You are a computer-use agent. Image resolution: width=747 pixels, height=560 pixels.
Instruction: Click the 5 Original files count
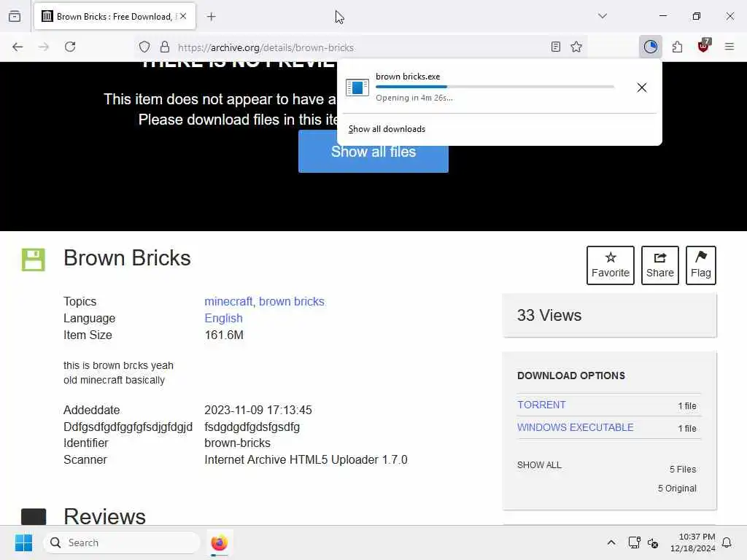tap(677, 488)
